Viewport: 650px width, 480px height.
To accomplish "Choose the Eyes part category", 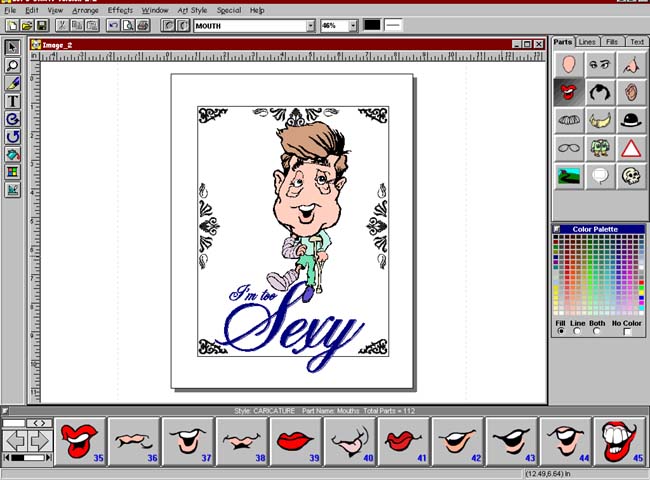I will coord(600,64).
